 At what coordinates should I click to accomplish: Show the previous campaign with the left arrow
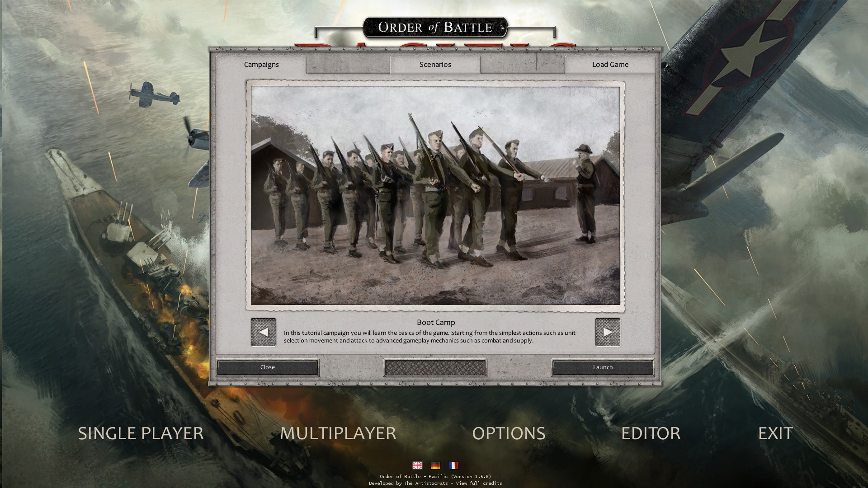click(263, 332)
